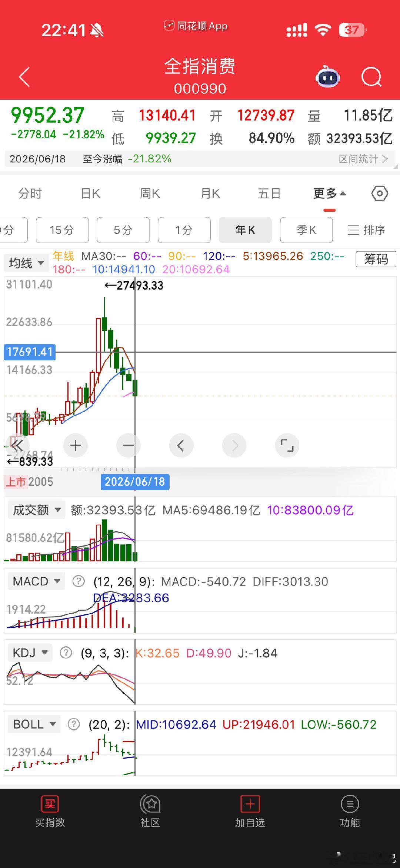Screen dimensions: 400x868
Task: Tap the back arrow in the header
Action: point(24,77)
